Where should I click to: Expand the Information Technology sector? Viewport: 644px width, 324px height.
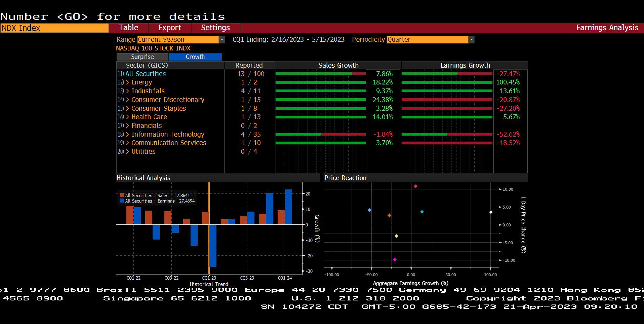(127, 134)
